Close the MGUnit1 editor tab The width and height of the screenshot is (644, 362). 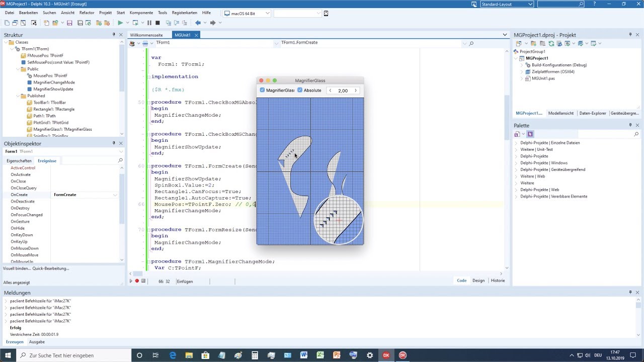[x=196, y=35]
